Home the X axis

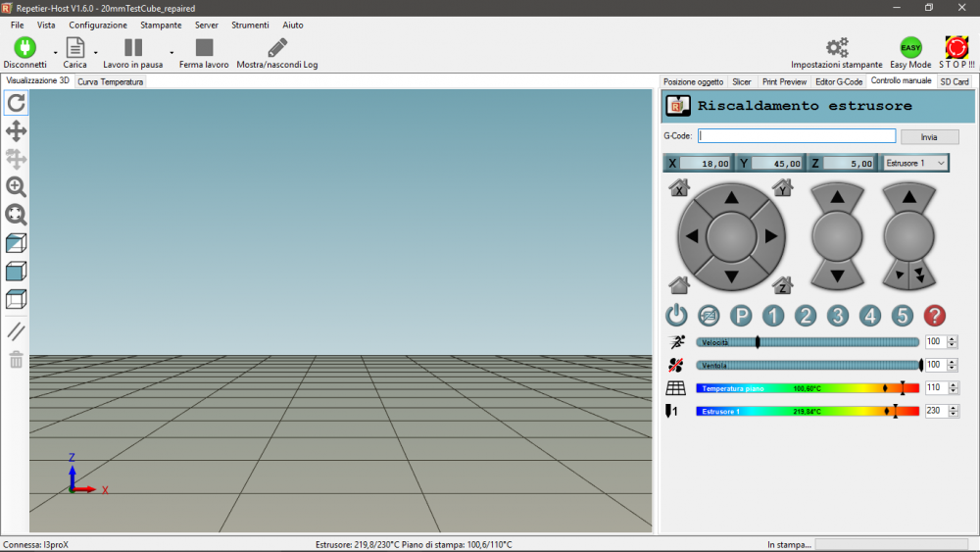coord(680,189)
